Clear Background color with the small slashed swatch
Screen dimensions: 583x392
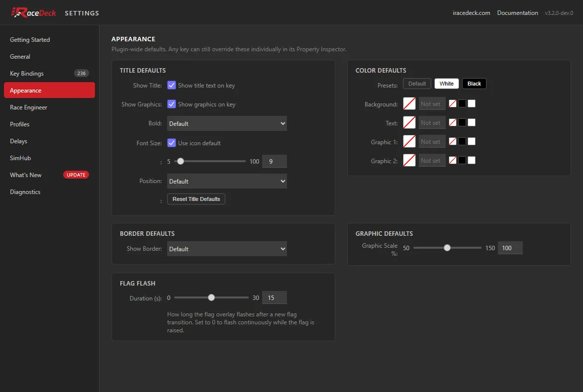[453, 104]
